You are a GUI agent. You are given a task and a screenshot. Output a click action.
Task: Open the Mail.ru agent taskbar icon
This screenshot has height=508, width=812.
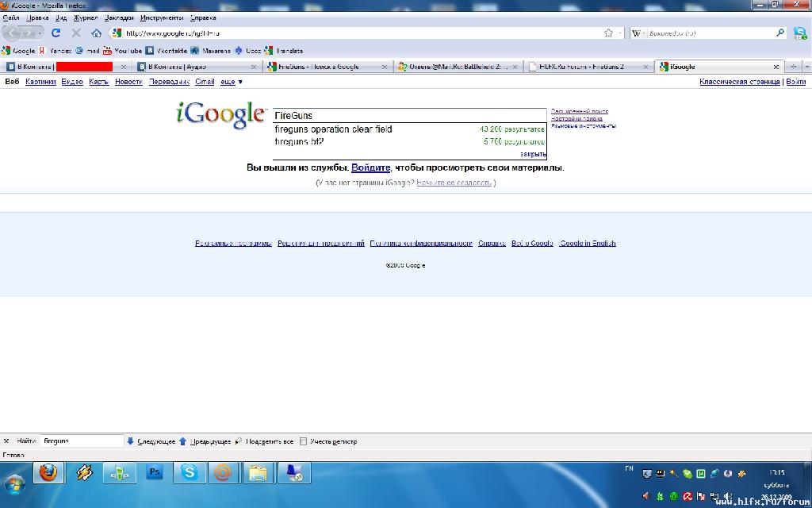click(x=224, y=473)
